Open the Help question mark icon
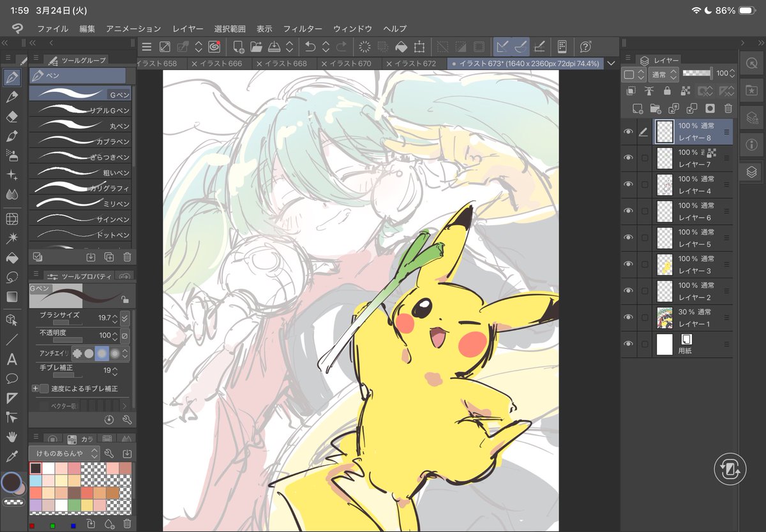 585,46
